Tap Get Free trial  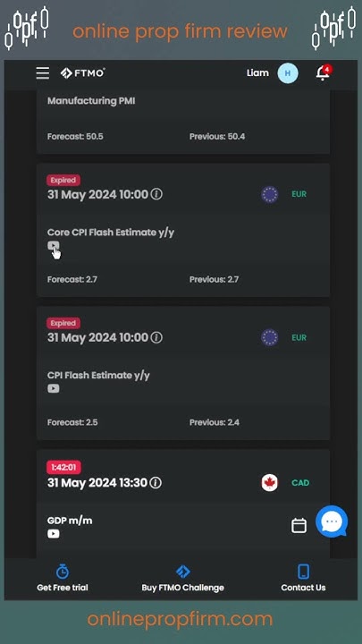coord(63,579)
